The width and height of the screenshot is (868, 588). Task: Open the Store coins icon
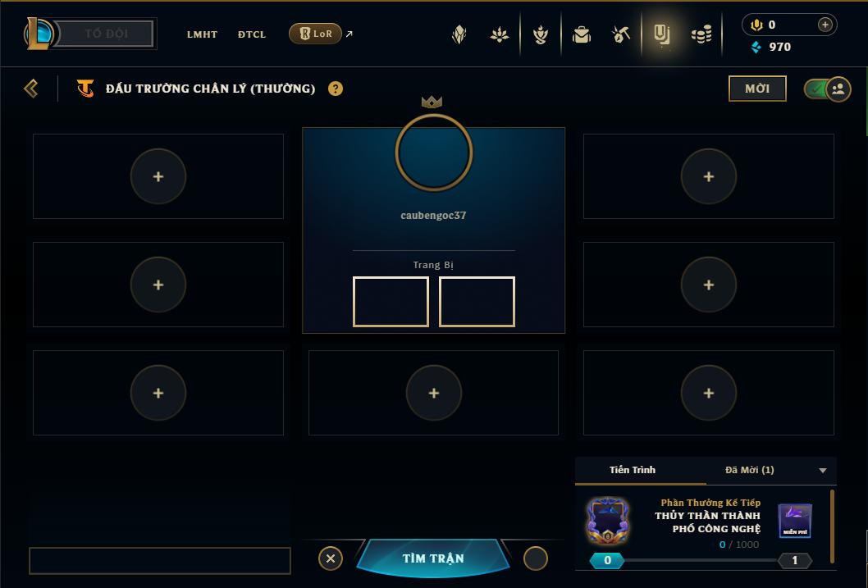pos(701,34)
